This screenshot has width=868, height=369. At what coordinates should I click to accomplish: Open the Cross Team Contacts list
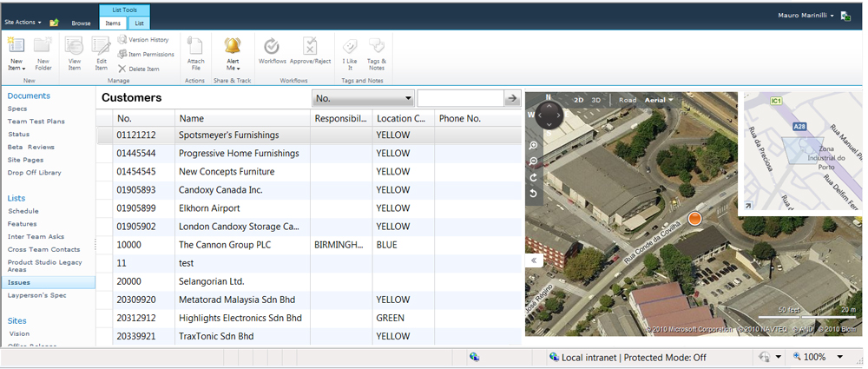pyautogui.click(x=43, y=249)
